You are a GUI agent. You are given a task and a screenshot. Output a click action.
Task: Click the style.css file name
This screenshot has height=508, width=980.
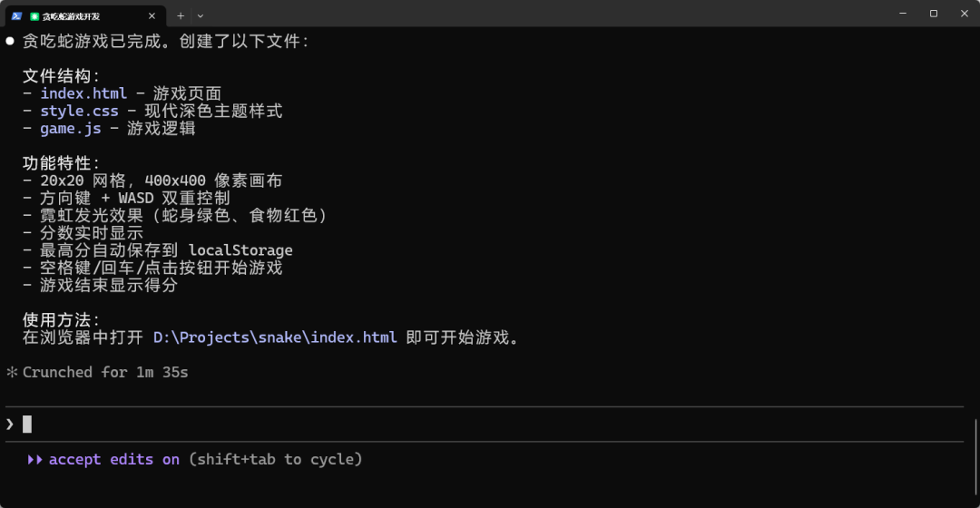(79, 111)
